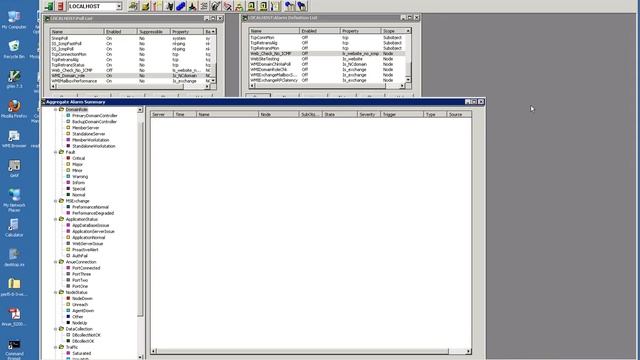The width and height of the screenshot is (640, 360).
Task: Select the Normal fault tree item
Action: click(78, 195)
